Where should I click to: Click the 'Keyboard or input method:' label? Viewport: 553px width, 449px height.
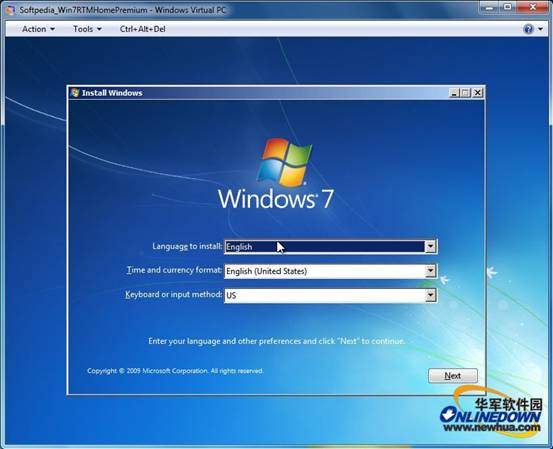tap(174, 295)
